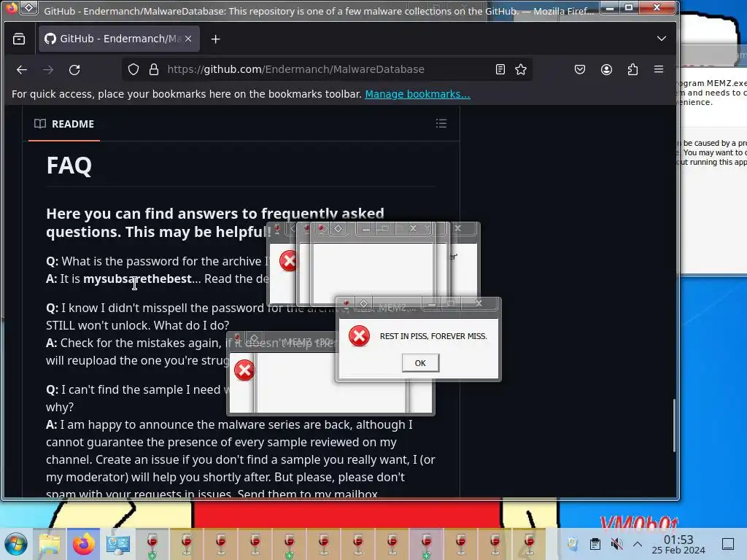Select the leftmost wine glass taskbar entry
Image resolution: width=747 pixels, height=560 pixels.
pos(152,544)
